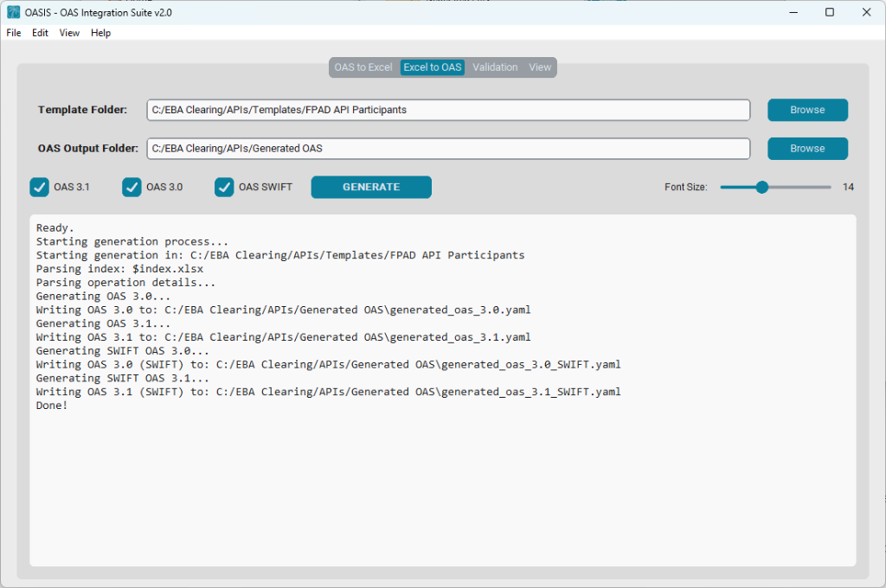Switch to the OAS to Excel tab

[x=363, y=67]
